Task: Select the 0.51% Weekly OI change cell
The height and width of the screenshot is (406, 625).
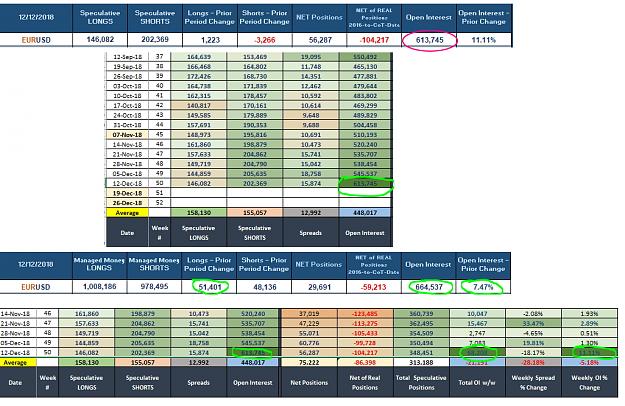Action: click(589, 333)
